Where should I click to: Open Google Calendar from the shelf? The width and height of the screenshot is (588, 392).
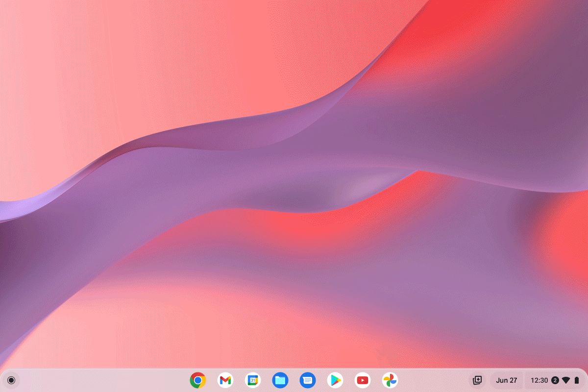[x=253, y=380]
